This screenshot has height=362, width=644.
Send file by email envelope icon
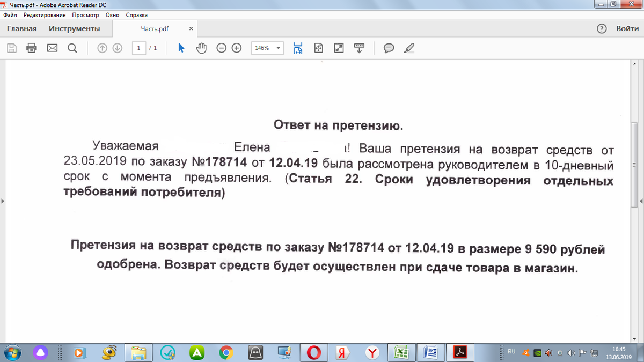click(x=52, y=48)
